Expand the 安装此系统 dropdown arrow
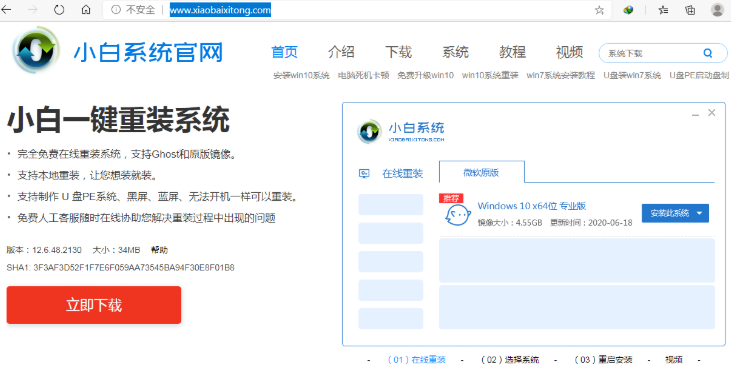731x371 pixels. coord(700,213)
